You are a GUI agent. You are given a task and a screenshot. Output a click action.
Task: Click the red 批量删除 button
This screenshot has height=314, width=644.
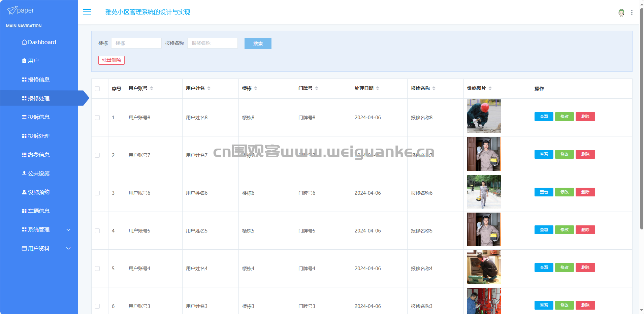111,60
